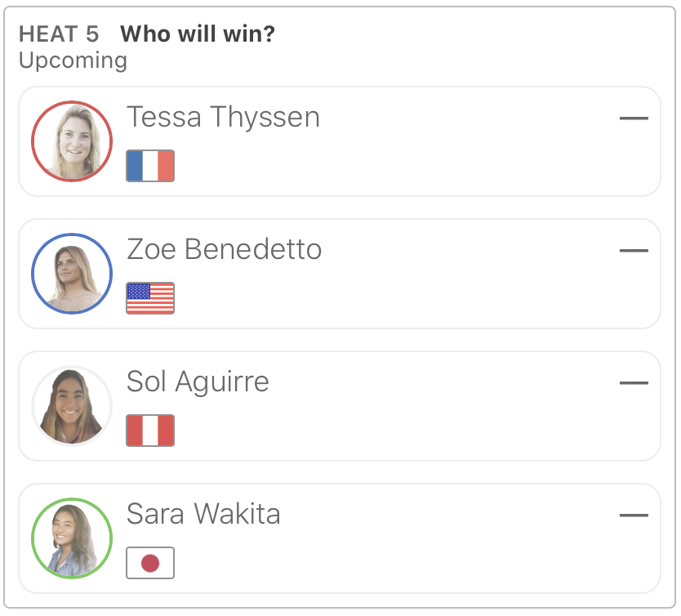The height and width of the screenshot is (616, 681).
Task: Click the dash icon for Sol Aguirre
Action: click(x=634, y=383)
